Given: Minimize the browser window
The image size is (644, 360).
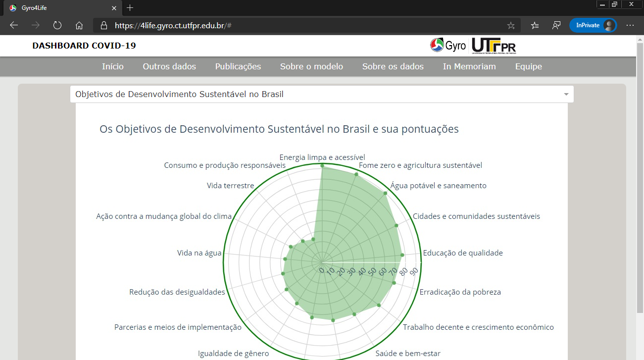Looking at the screenshot, I should pos(602,4).
